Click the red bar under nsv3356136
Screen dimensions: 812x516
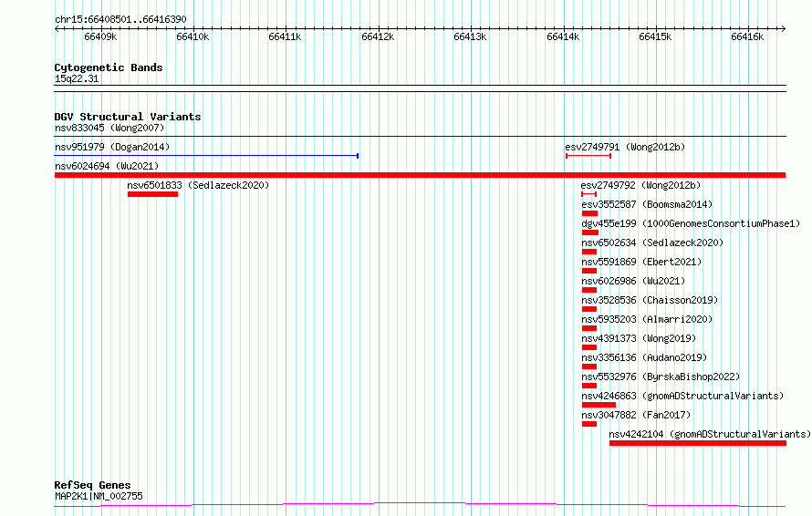click(x=589, y=366)
